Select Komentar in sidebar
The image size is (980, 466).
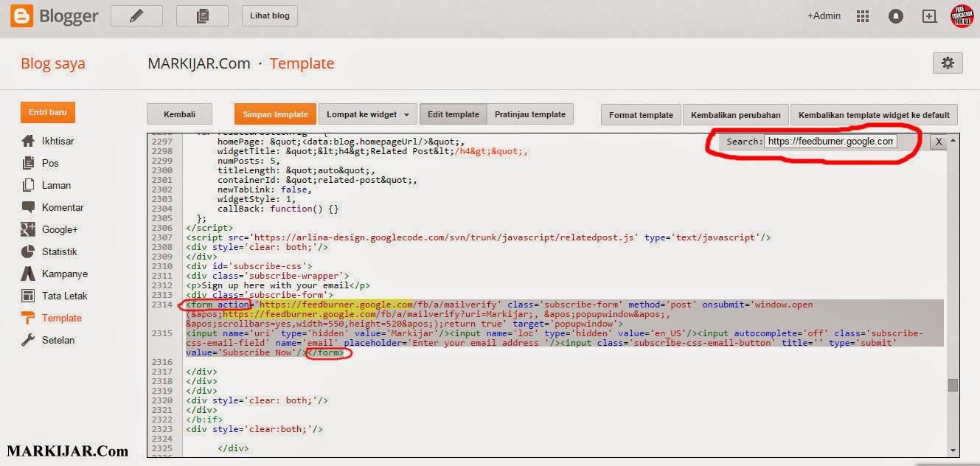63,207
